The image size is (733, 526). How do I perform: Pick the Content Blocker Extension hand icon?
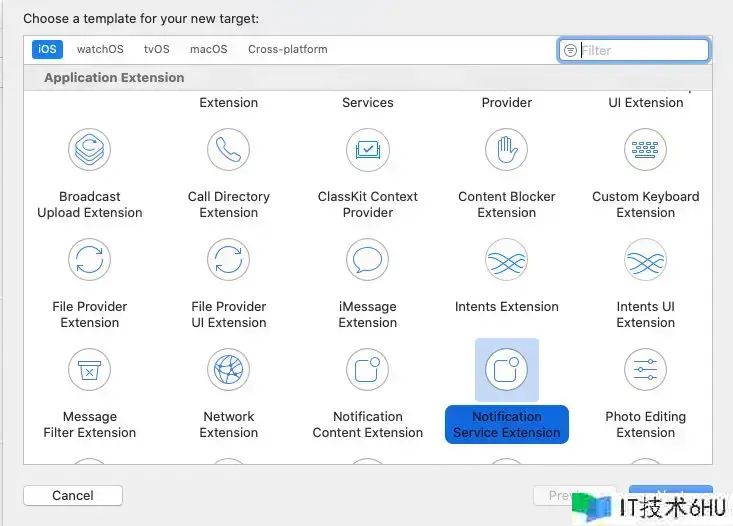tap(506, 150)
